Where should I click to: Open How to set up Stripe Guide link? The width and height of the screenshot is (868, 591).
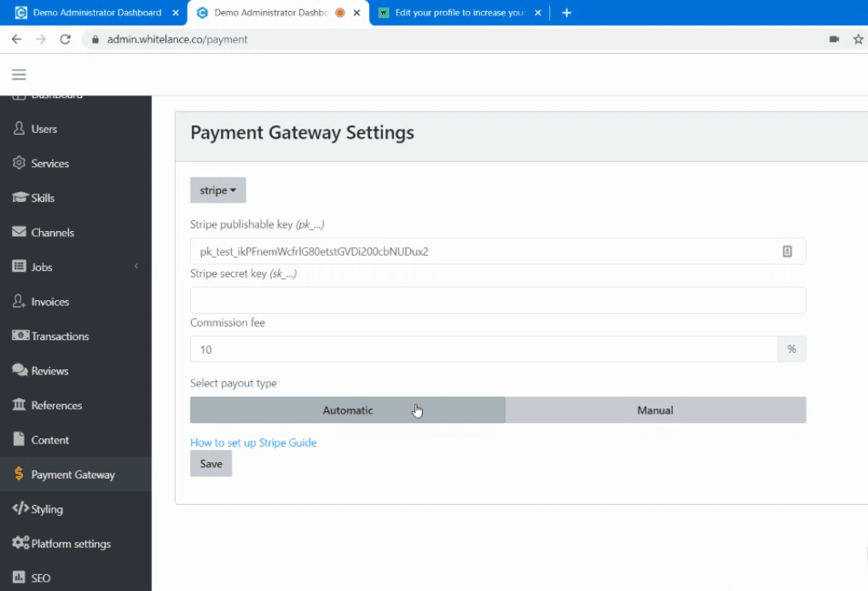tap(253, 443)
